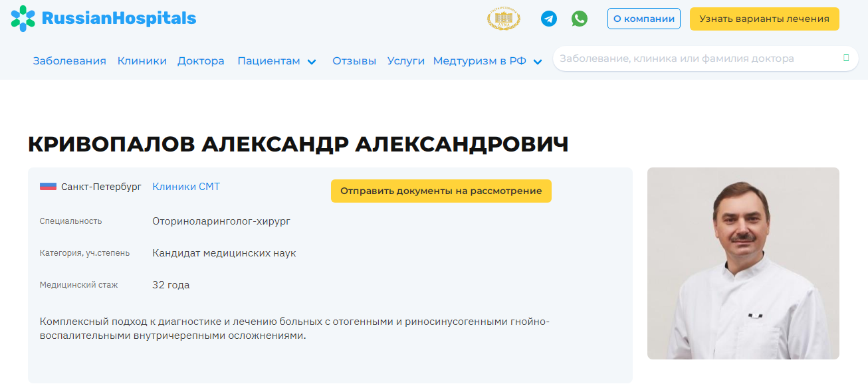The height and width of the screenshot is (390, 868).
Task: Open the Заболевания menu item
Action: coord(70,61)
